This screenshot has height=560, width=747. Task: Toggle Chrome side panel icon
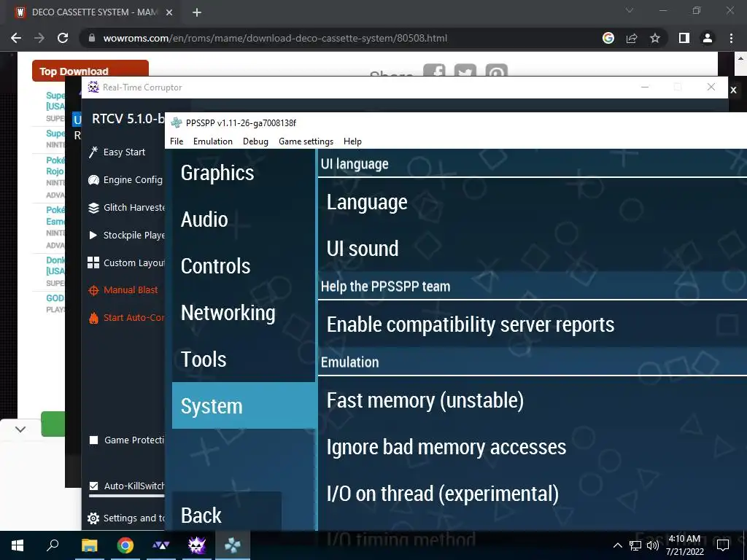[x=684, y=38]
